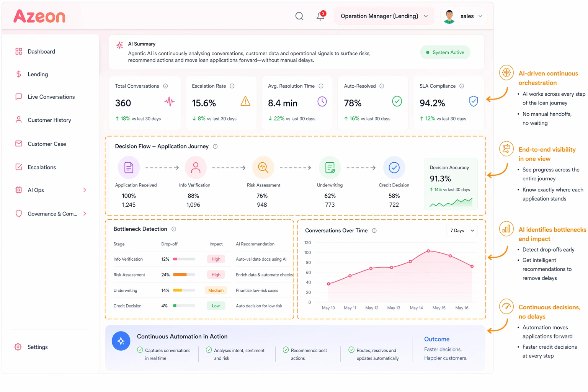Open the Governance shield icon

18,214
